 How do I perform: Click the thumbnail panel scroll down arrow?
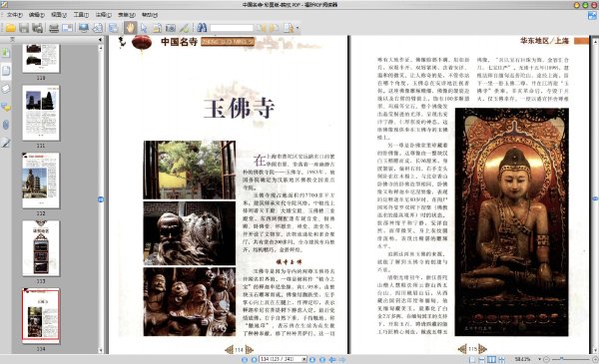[x=101, y=350]
